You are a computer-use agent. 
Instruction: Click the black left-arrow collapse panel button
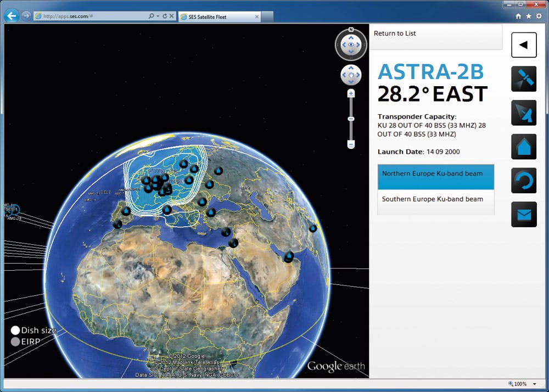pyautogui.click(x=524, y=45)
